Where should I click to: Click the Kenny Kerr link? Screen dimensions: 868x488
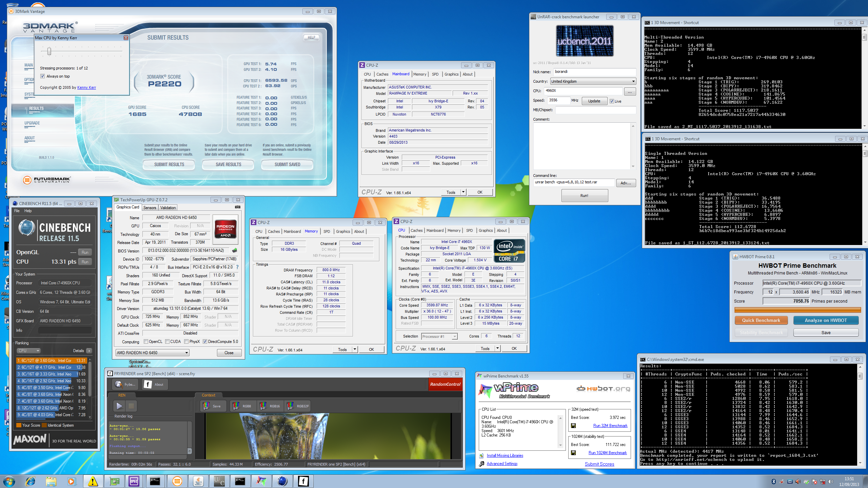click(x=86, y=87)
